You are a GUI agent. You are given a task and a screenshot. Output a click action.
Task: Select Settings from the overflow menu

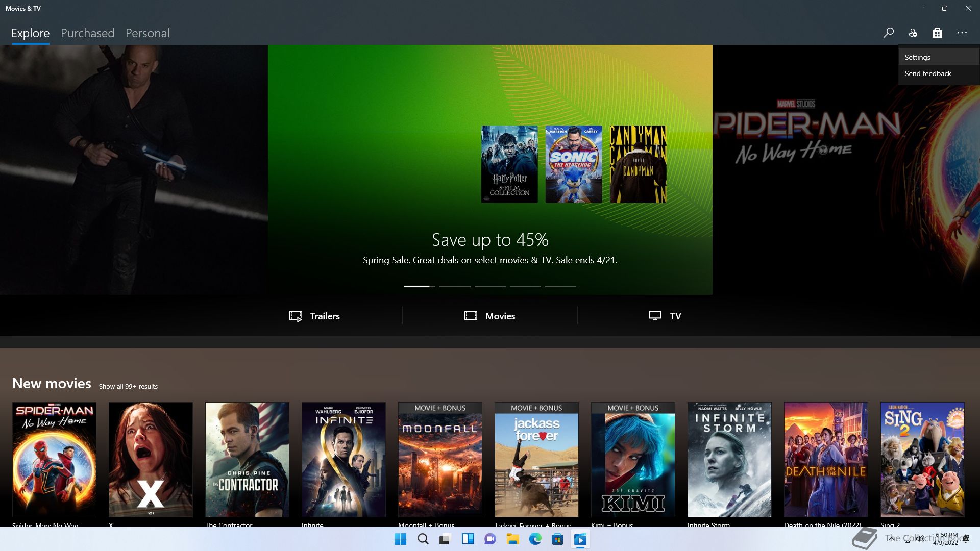(939, 57)
